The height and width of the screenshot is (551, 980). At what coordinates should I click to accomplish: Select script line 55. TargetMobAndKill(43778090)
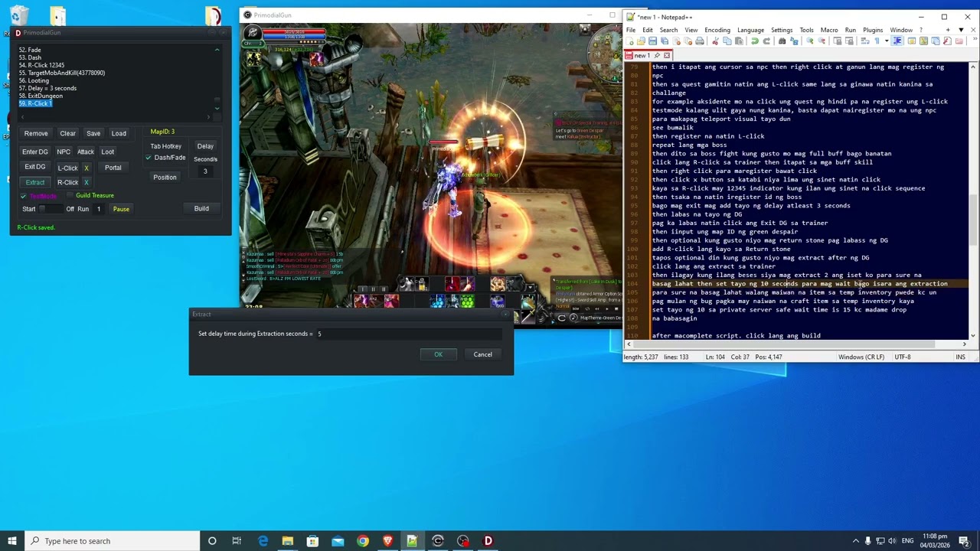[61, 73]
